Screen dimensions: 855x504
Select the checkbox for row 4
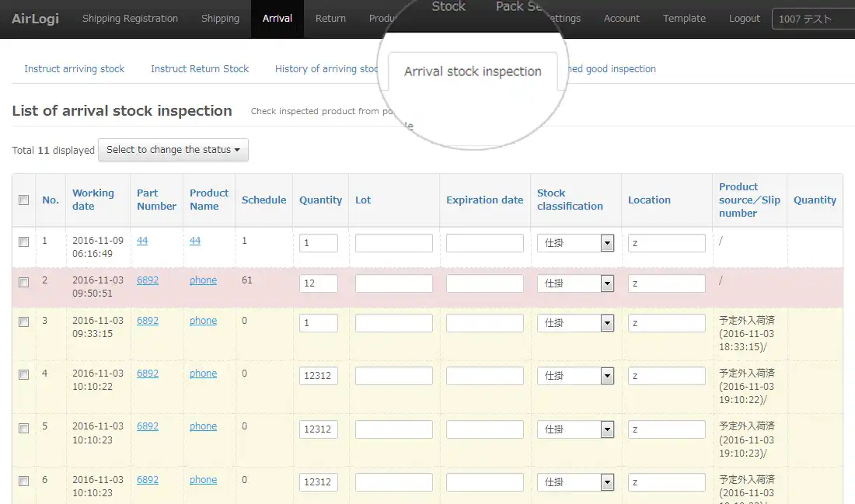click(24, 375)
